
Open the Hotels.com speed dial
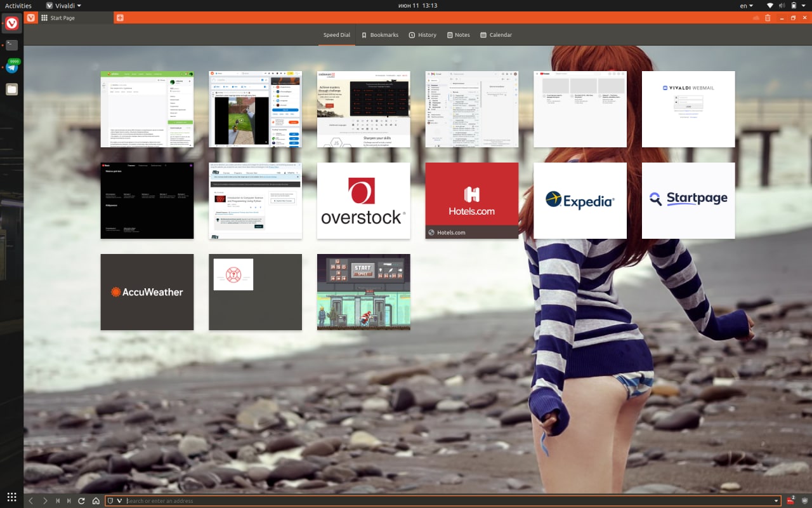(x=472, y=201)
